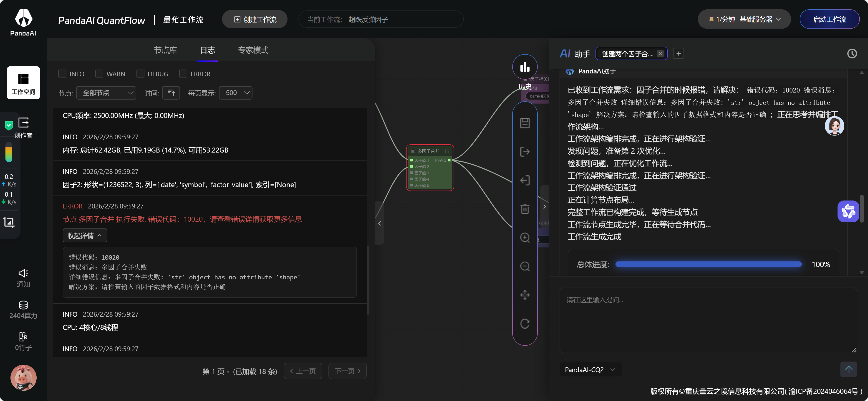Click the green-yellow gauge bar in sidebar
This screenshot has width=868, height=401.
pyautogui.click(x=9, y=153)
